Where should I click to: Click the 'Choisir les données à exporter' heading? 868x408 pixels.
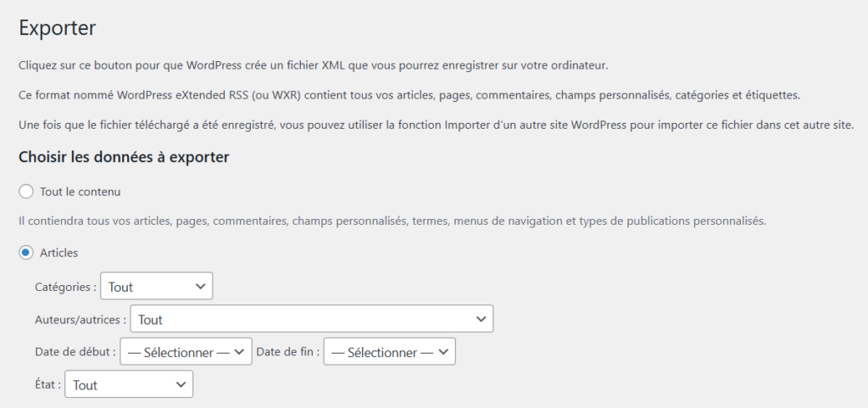coord(124,157)
